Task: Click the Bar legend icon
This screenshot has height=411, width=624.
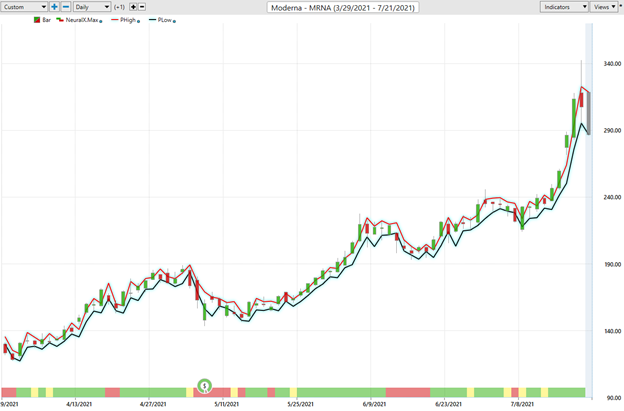Action: [37, 20]
